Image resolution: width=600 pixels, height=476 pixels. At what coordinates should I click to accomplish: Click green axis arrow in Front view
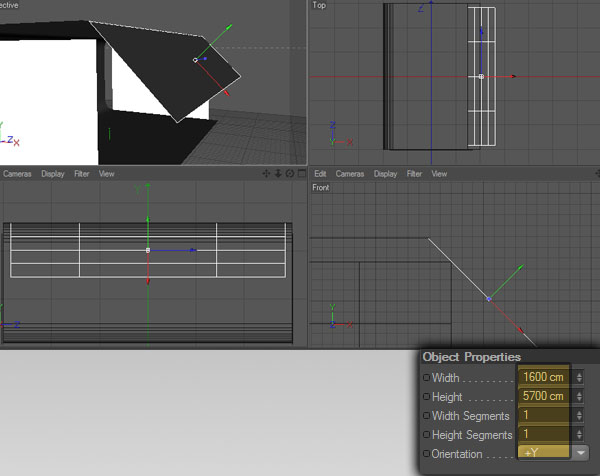tap(520, 267)
